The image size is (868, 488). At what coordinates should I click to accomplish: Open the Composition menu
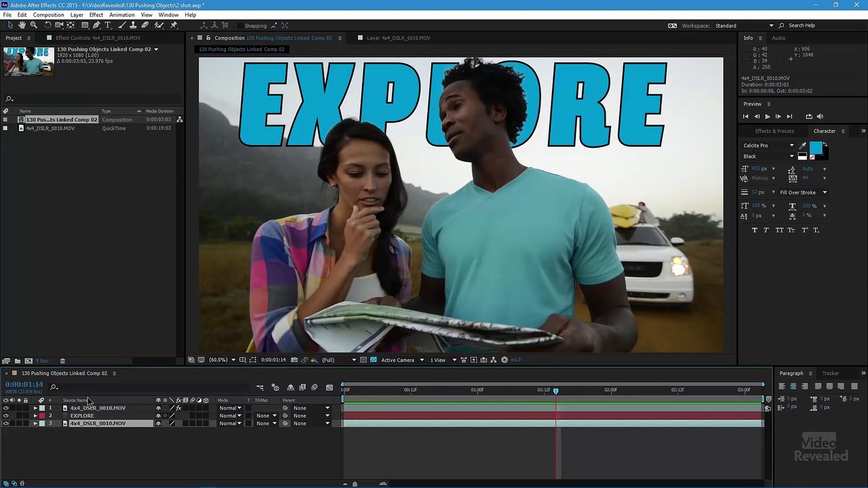(48, 15)
